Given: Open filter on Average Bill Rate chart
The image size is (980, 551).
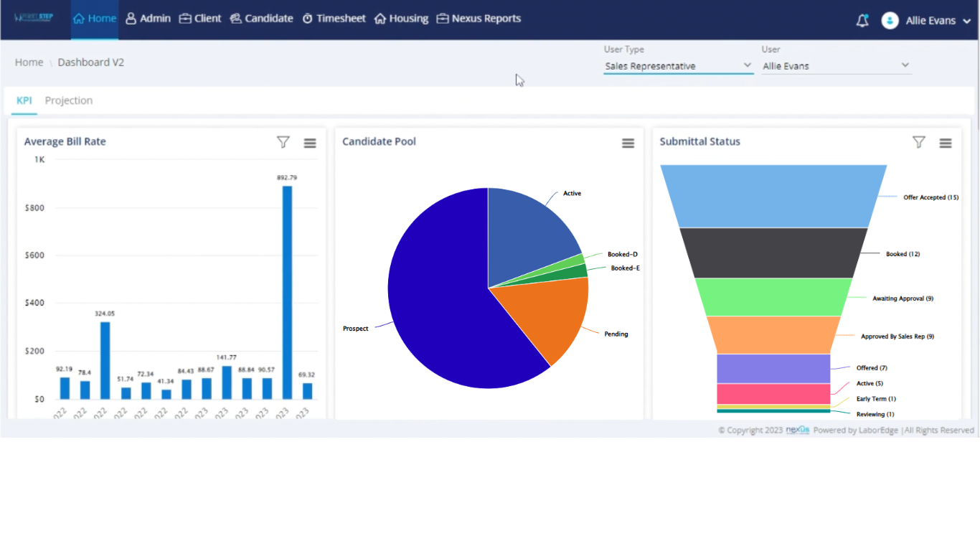Looking at the screenshot, I should pyautogui.click(x=283, y=143).
